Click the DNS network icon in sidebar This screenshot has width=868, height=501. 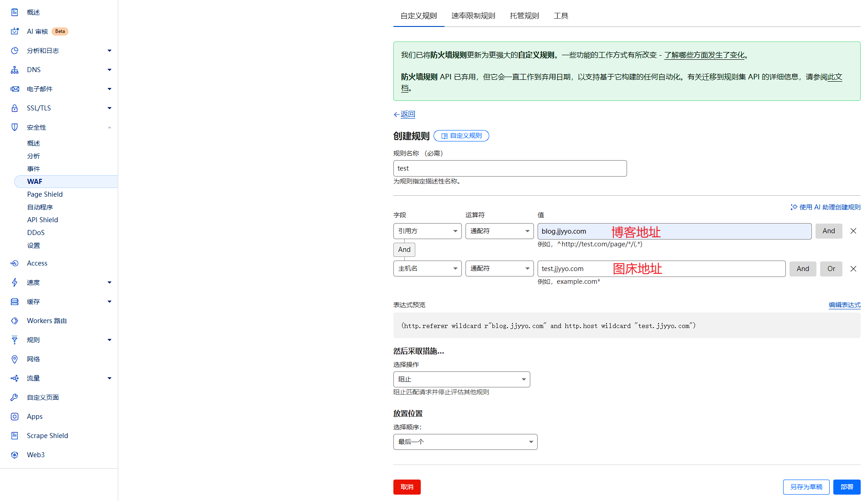[15, 70]
